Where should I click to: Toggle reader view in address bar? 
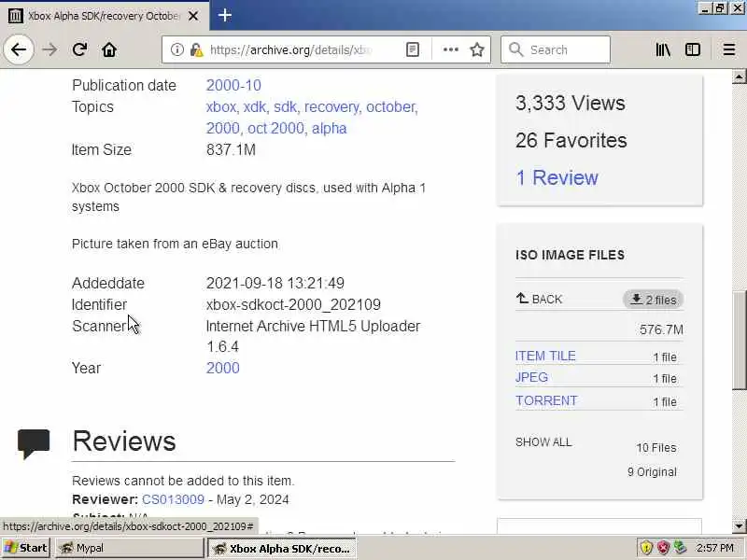pos(413,49)
